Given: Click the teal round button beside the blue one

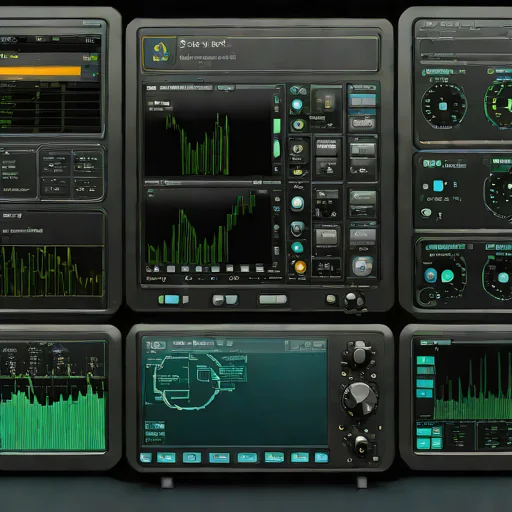Looking at the screenshot, I should 447,276.
